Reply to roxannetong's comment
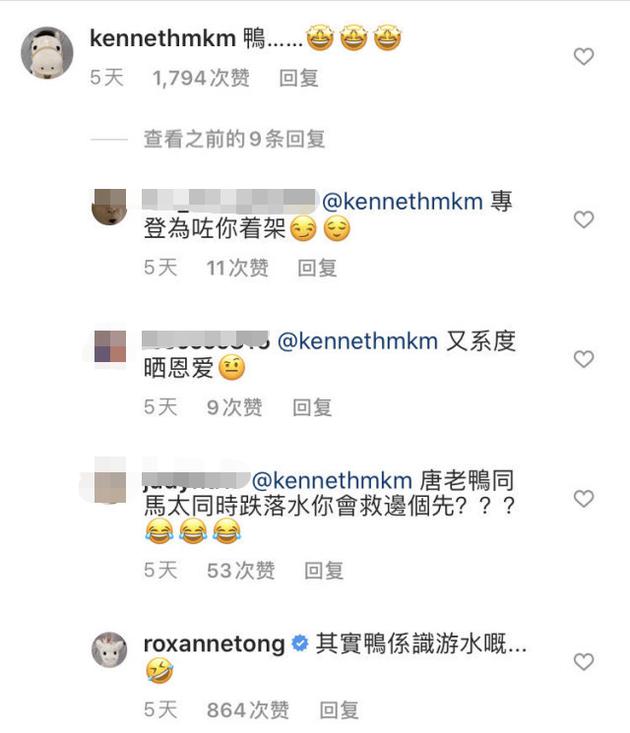Image resolution: width=630 pixels, height=733 pixels. tap(339, 710)
